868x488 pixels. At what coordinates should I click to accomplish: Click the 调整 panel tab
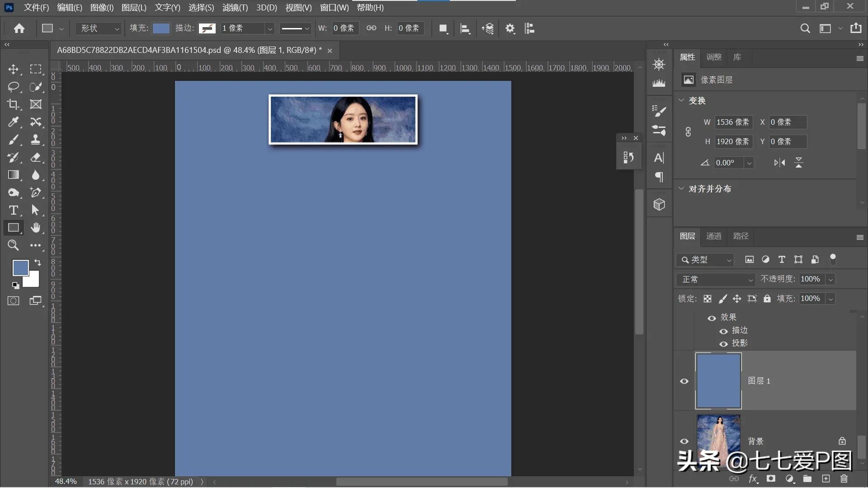point(714,57)
